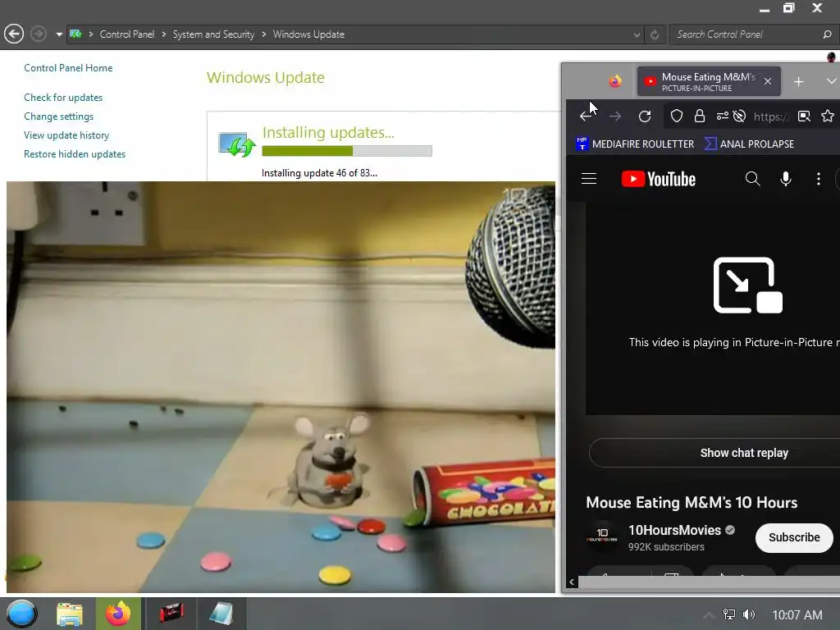The image size is (840, 630).
Task: Toggle picture-in-picture from URL bar icon
Action: pos(804,116)
